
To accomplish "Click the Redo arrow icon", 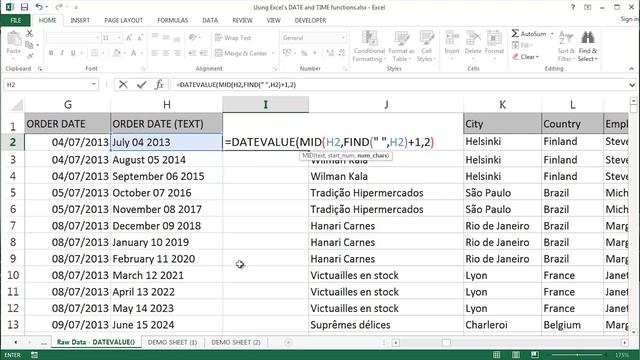I will [x=59, y=7].
